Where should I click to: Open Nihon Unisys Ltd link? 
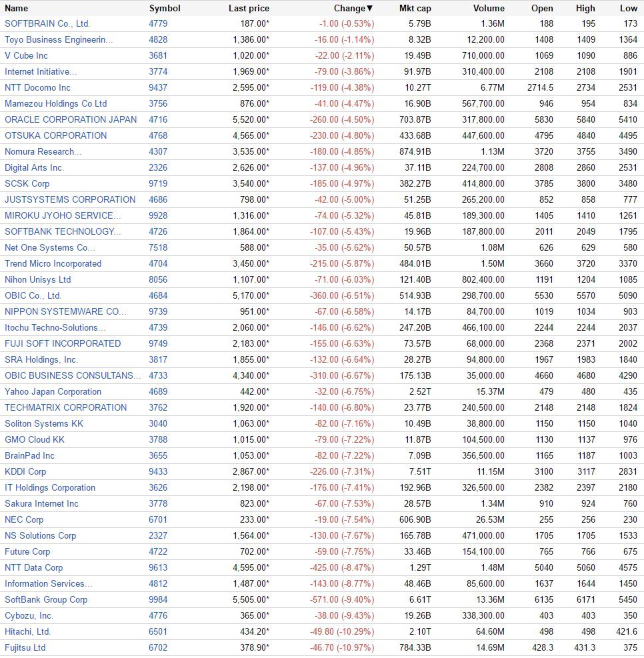[38, 279]
